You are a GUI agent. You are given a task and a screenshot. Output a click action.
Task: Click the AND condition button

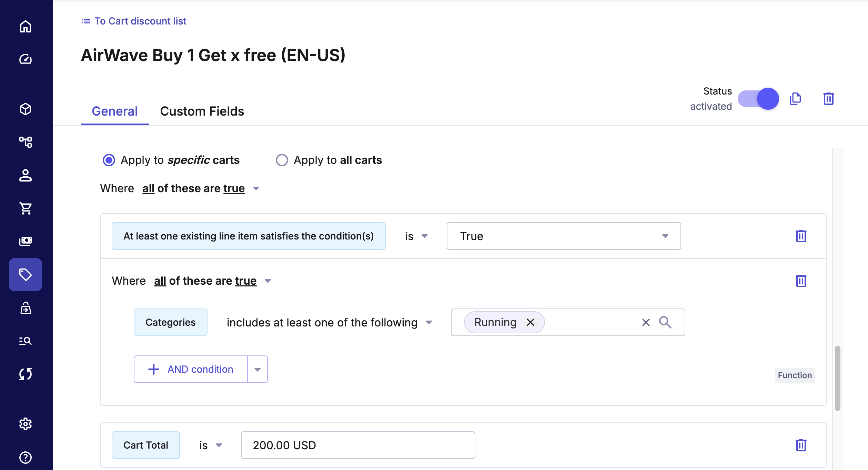click(x=191, y=369)
